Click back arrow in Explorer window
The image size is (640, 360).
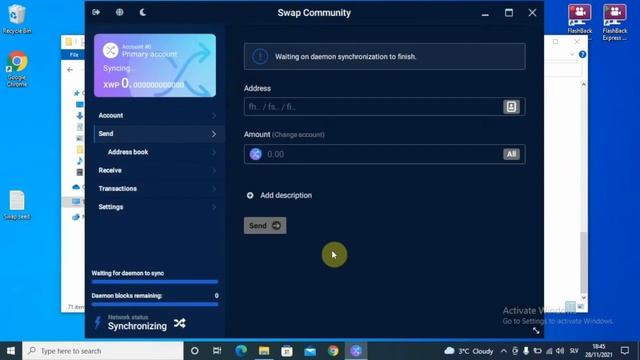click(70, 70)
